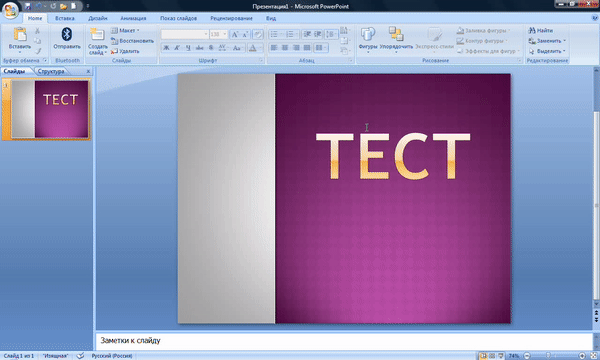Increase the list indent level
This screenshot has height=360, width=600.
pos(318,34)
